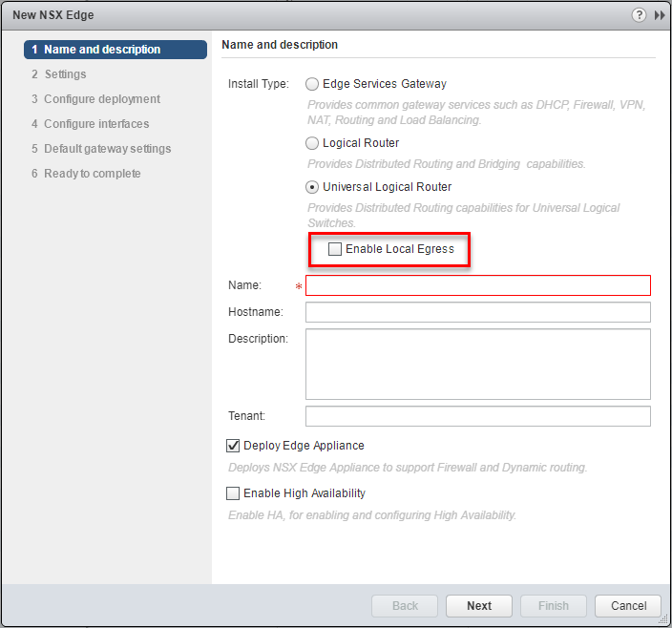The height and width of the screenshot is (628, 672).
Task: Select the Logical Router radio button
Action: tap(312, 143)
